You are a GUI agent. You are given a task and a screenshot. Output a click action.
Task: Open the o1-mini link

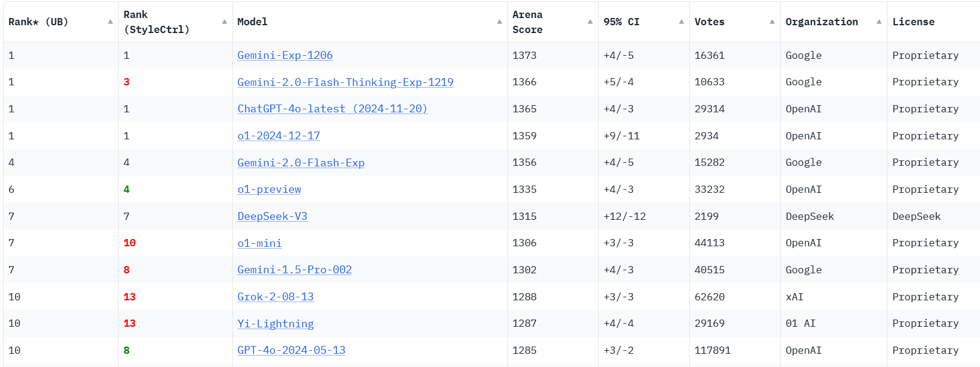point(259,243)
